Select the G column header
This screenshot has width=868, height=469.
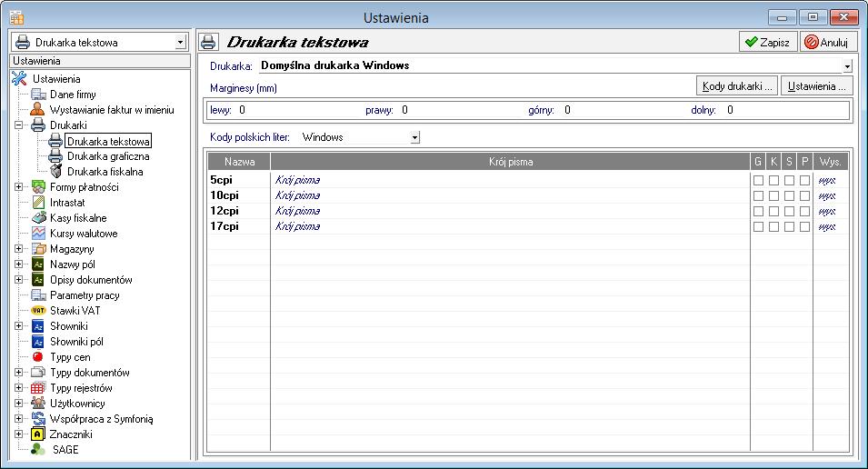(758, 162)
